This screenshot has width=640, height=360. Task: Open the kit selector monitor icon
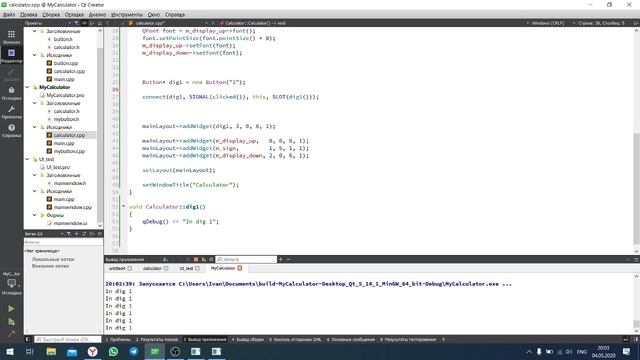click(11, 283)
